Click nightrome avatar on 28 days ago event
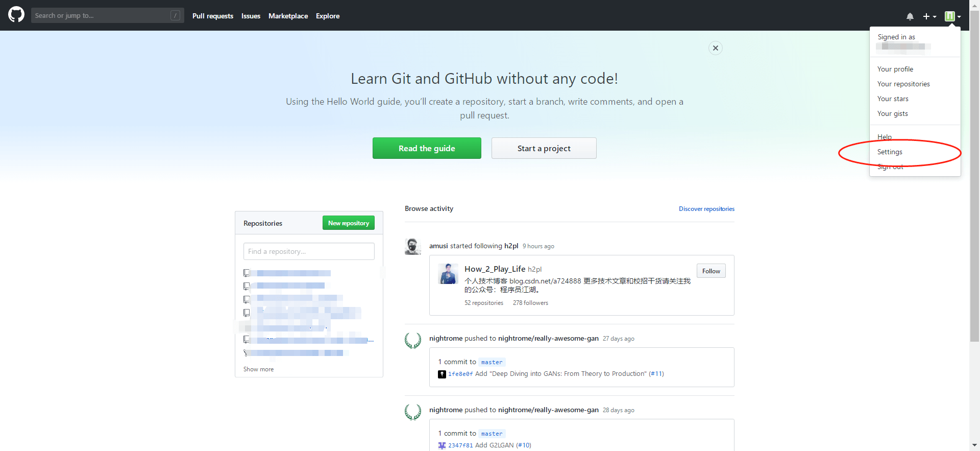The image size is (980, 451). point(413,412)
